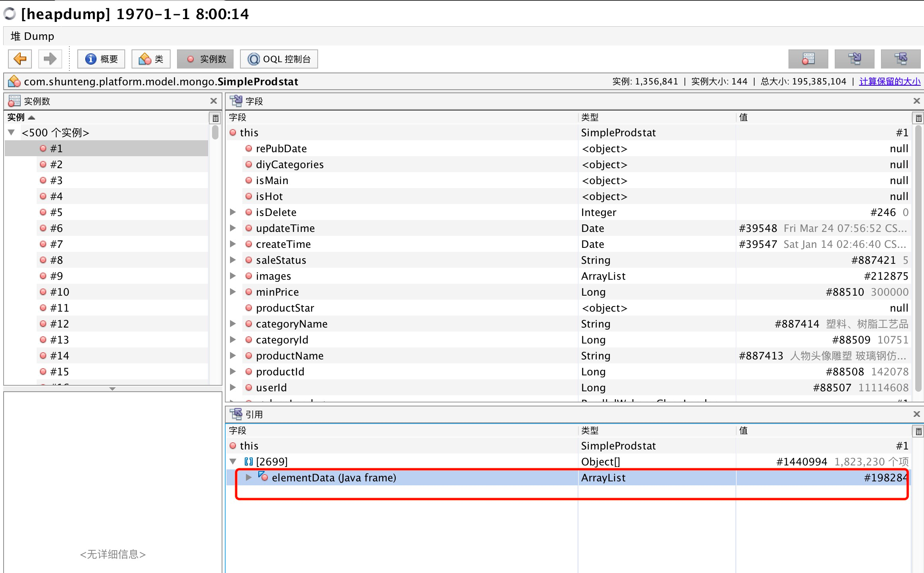Click the export/save icon on top right
The width and height of the screenshot is (924, 573).
pyautogui.click(x=855, y=59)
